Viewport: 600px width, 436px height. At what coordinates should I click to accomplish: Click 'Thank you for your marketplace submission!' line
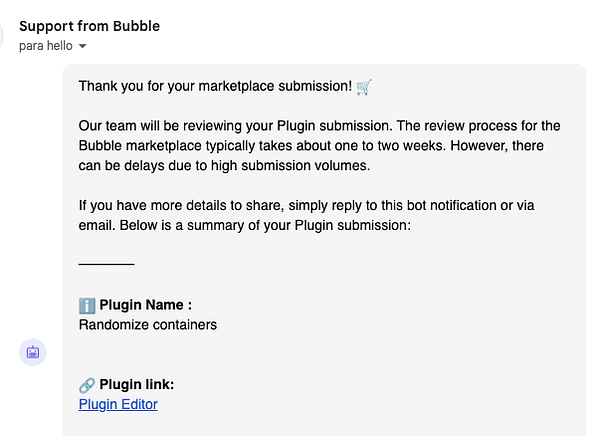[x=215, y=86]
